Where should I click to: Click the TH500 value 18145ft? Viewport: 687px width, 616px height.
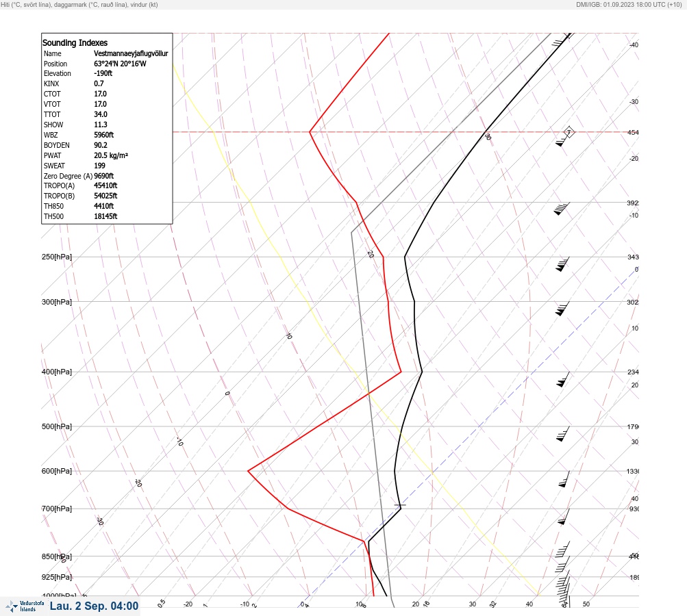[105, 216]
